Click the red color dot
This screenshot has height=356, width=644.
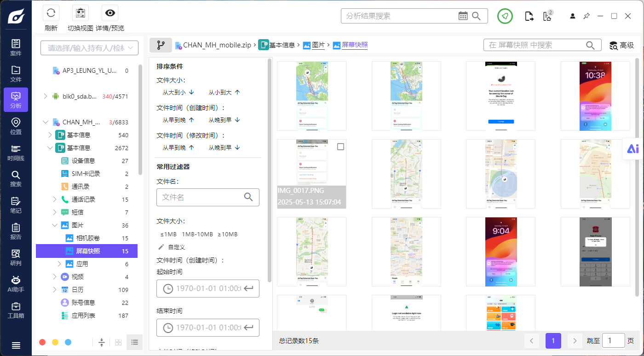[x=42, y=342]
